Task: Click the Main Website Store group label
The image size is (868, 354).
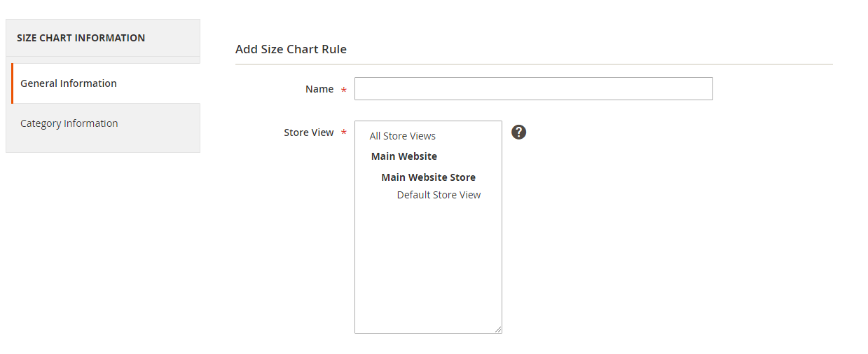Action: click(x=428, y=177)
